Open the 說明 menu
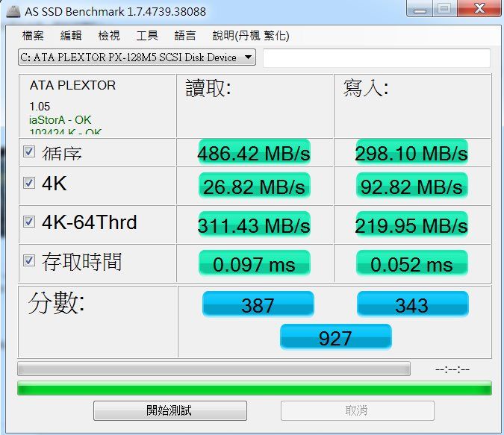504x435 pixels. click(250, 36)
